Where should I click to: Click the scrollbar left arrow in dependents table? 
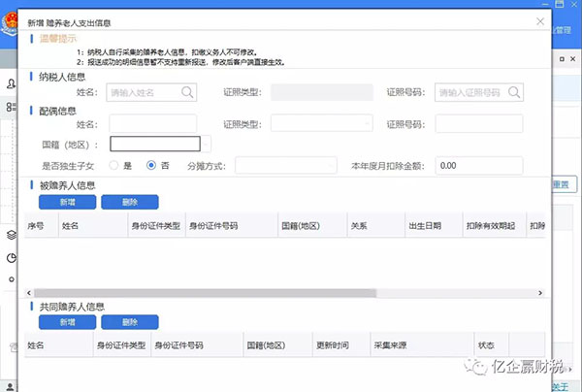coord(29,293)
